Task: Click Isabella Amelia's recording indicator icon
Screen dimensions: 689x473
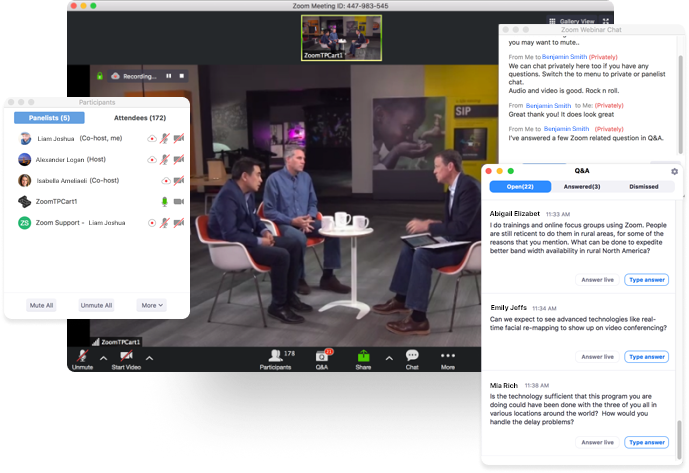Action: click(x=166, y=181)
